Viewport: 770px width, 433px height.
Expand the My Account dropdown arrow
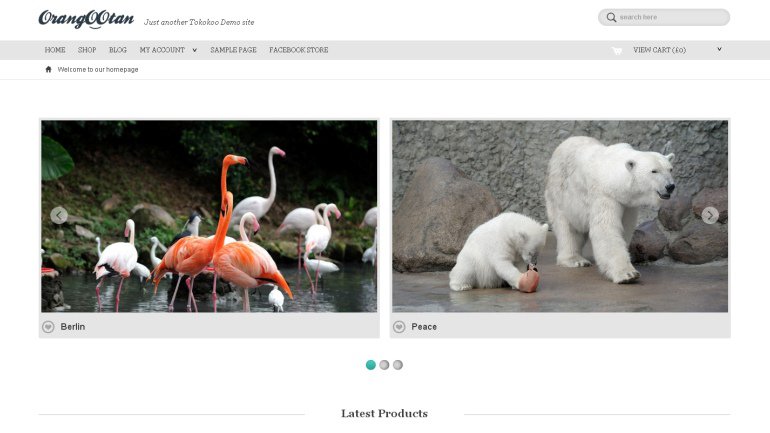194,50
